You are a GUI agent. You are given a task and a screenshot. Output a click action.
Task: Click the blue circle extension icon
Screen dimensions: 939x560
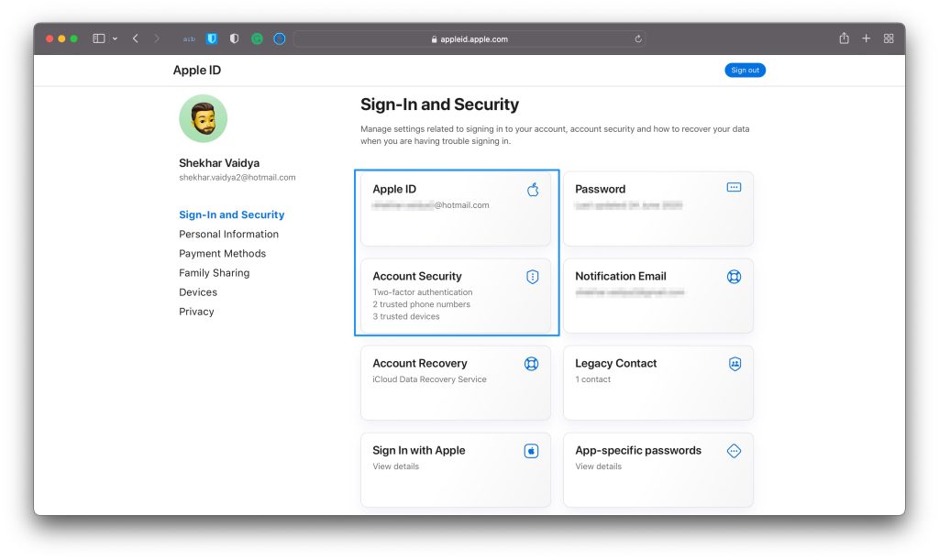tap(279, 38)
